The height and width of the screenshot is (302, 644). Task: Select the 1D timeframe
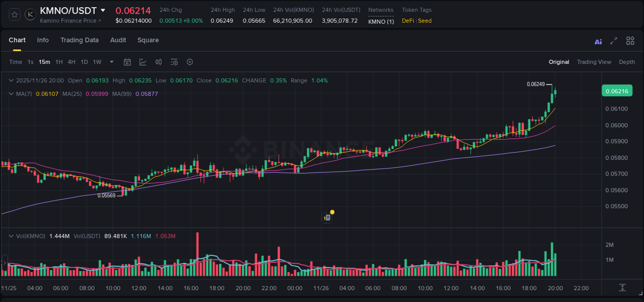84,62
